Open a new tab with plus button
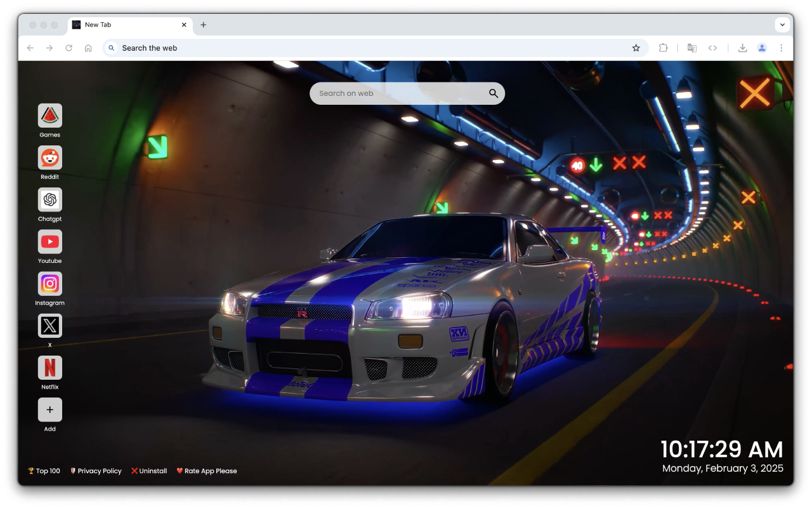812x508 pixels. coord(204,25)
